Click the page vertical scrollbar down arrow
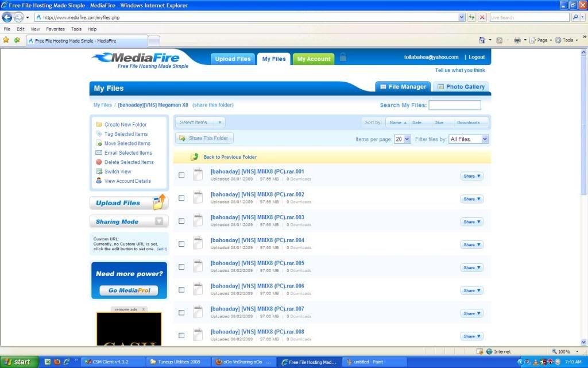588x368 pixels. coord(583,342)
